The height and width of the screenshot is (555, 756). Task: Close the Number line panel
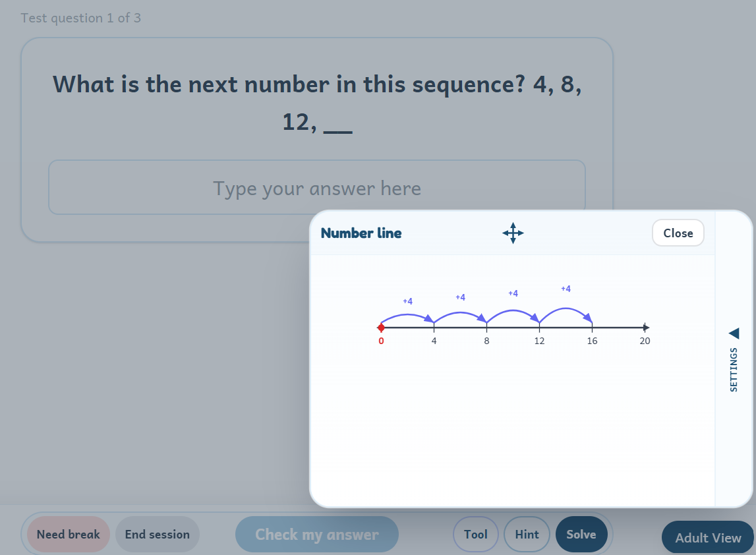click(678, 233)
